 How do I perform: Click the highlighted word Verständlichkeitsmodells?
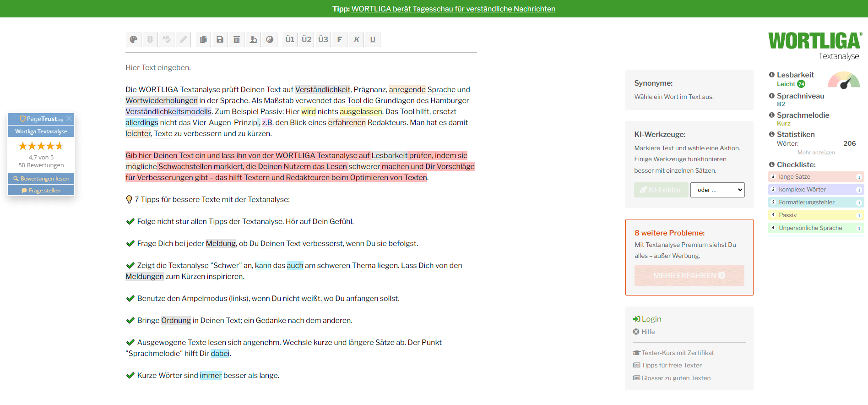(x=168, y=111)
